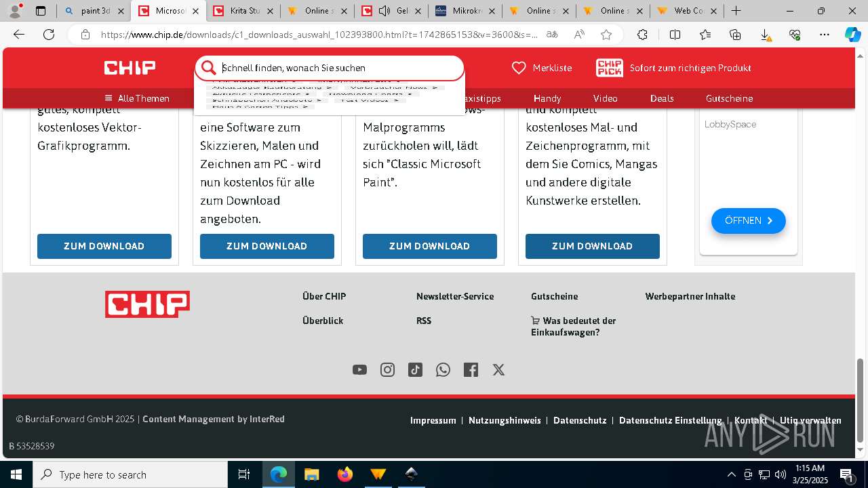Viewport: 868px width, 488px height.
Task: Open the tab actions menu icon
Action: (41, 11)
